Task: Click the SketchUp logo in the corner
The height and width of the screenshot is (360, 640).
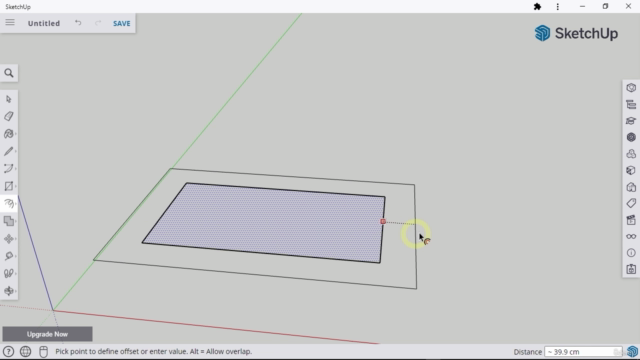Action: (576, 33)
